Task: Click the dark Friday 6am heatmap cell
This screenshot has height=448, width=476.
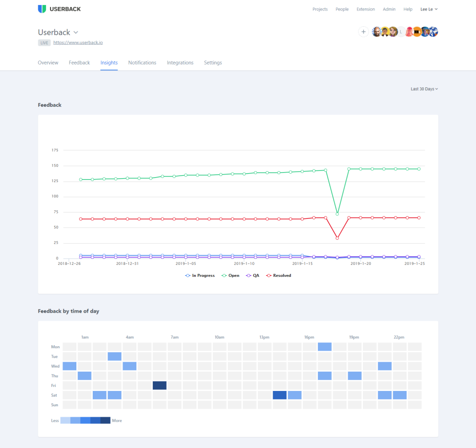Action: 160,385
